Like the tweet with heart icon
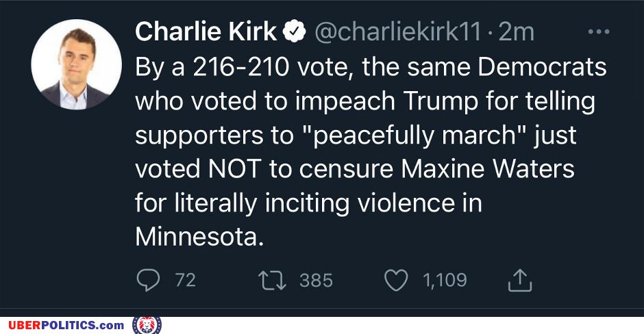This screenshot has width=644, height=334. [396, 280]
